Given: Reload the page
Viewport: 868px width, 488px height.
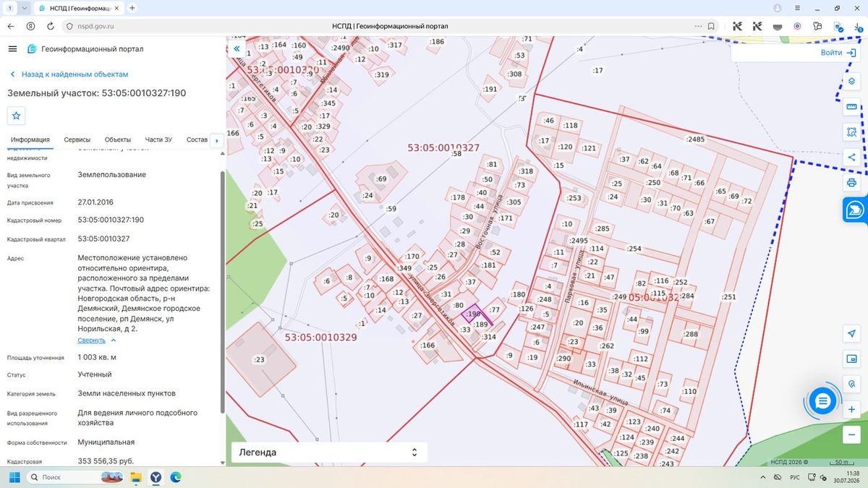Looking at the screenshot, I should pos(50,26).
